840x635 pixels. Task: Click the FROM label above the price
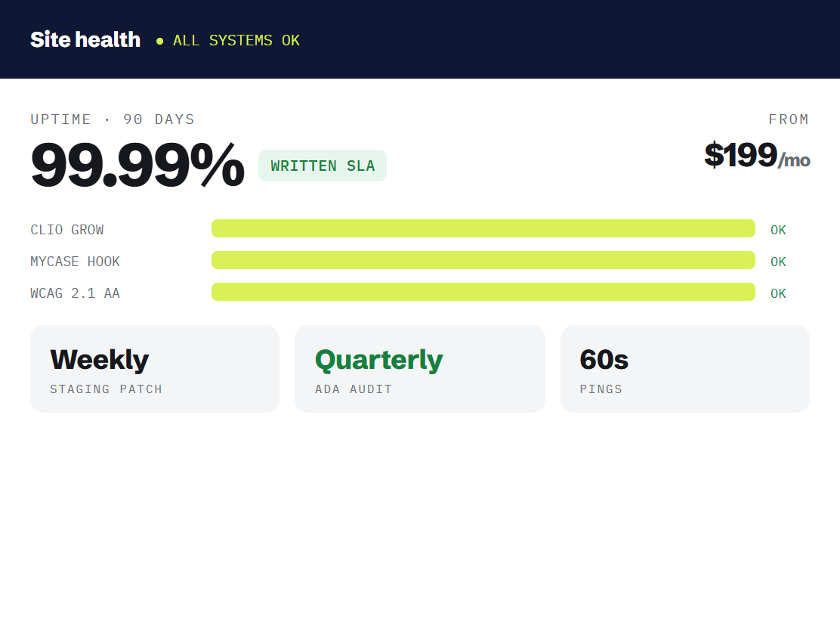point(789,119)
